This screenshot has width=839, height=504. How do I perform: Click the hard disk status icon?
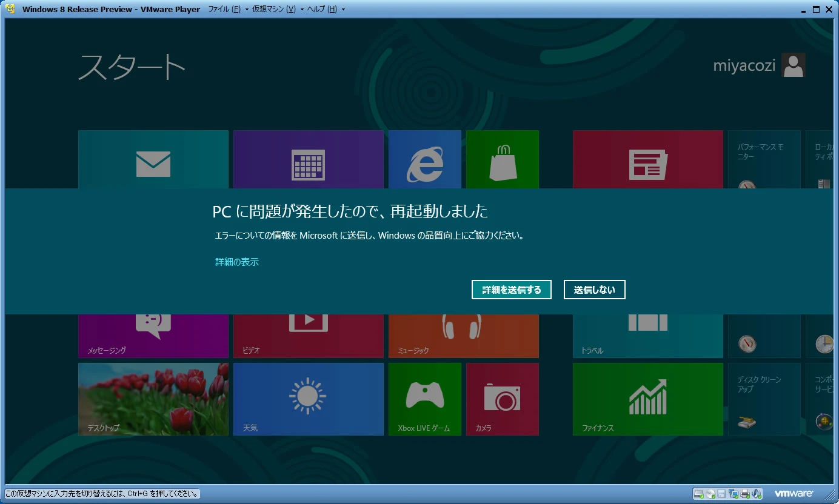click(x=699, y=494)
